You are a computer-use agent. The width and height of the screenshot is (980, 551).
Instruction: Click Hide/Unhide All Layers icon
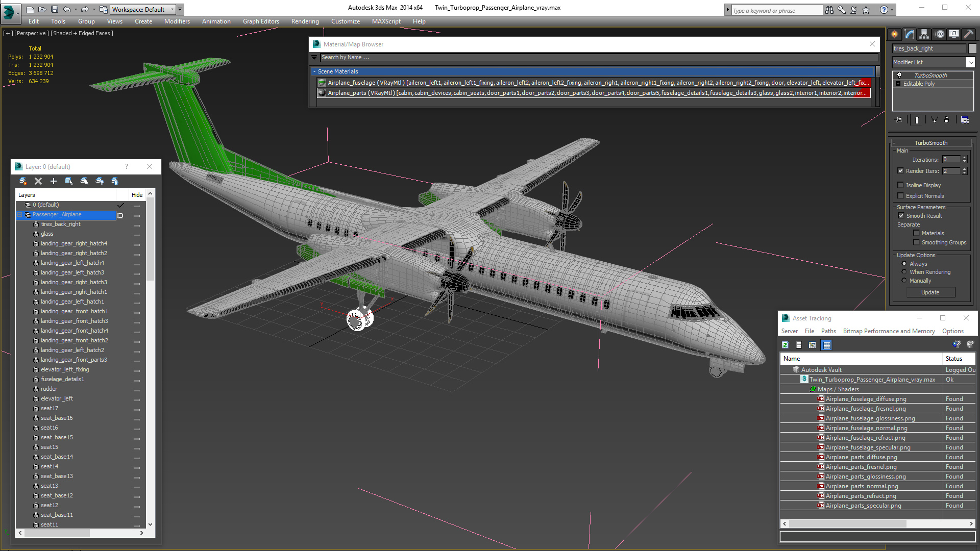(x=100, y=181)
